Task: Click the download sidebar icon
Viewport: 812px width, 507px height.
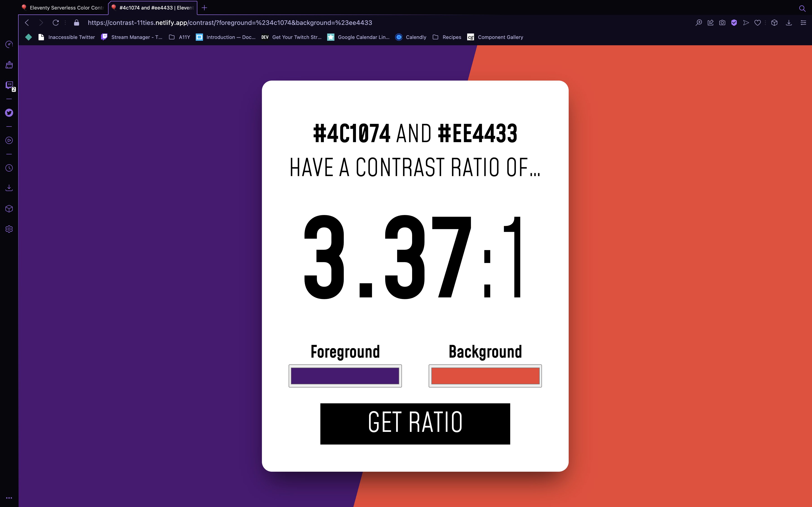Action: pyautogui.click(x=9, y=187)
